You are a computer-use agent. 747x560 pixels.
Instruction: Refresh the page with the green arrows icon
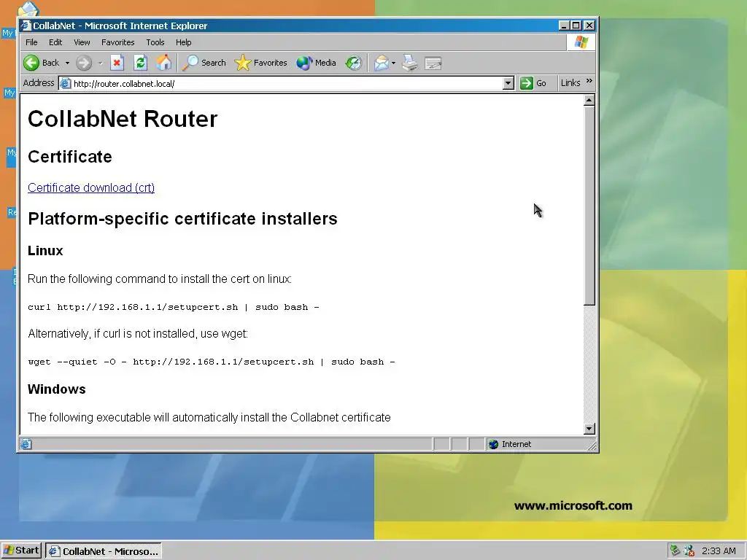[140, 63]
